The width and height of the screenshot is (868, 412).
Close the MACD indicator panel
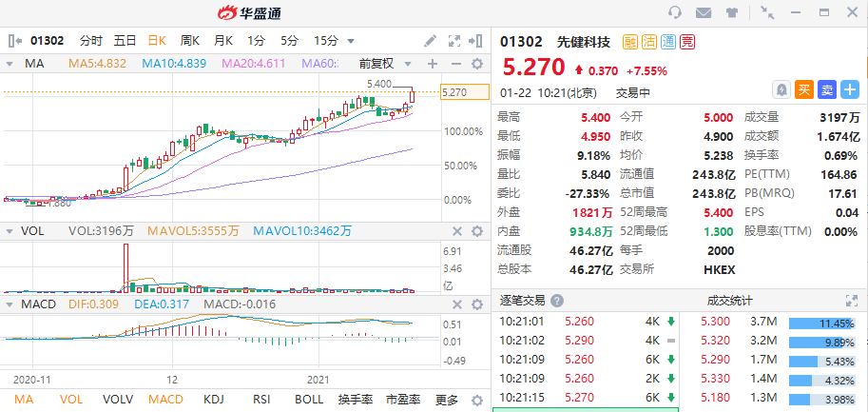[x=457, y=304]
